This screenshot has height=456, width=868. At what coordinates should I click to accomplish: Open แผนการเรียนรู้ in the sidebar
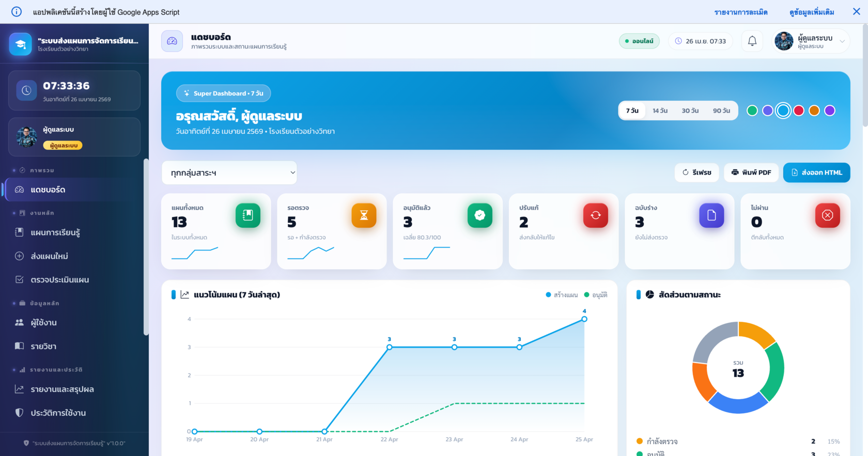[55, 232]
